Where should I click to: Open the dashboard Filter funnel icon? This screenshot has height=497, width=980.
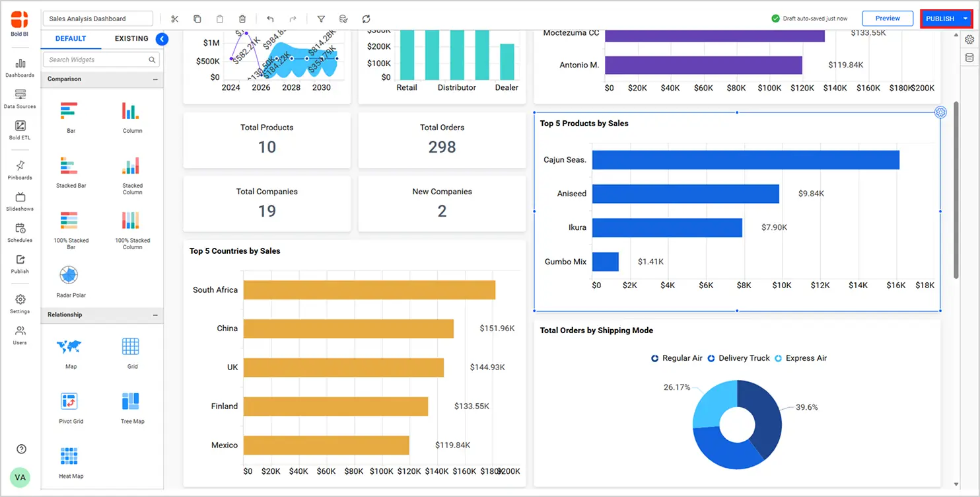click(x=321, y=19)
